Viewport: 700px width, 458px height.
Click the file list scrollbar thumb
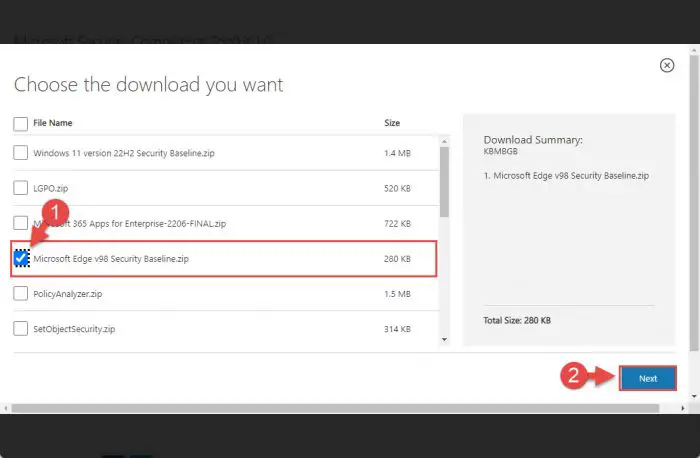pos(444,182)
